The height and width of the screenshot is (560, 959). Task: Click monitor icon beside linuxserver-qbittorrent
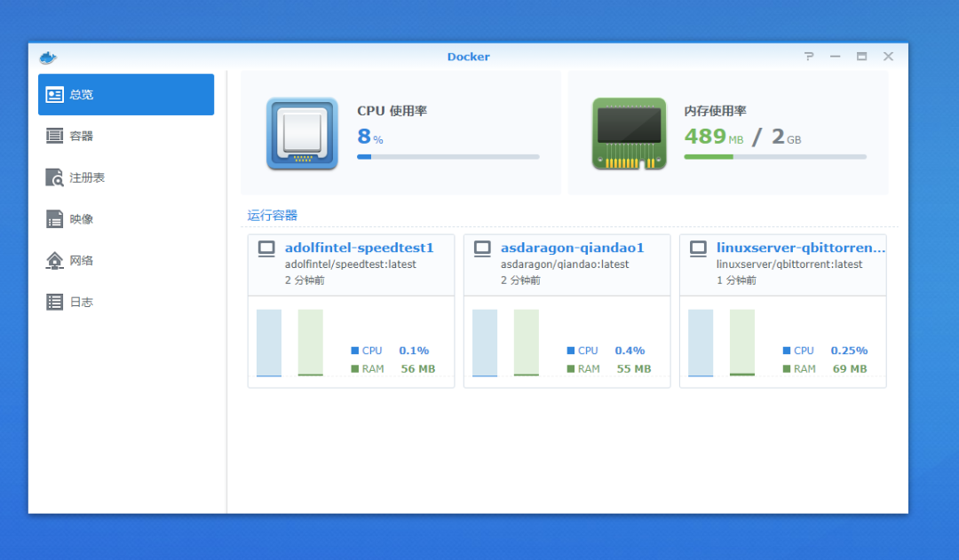coord(698,248)
